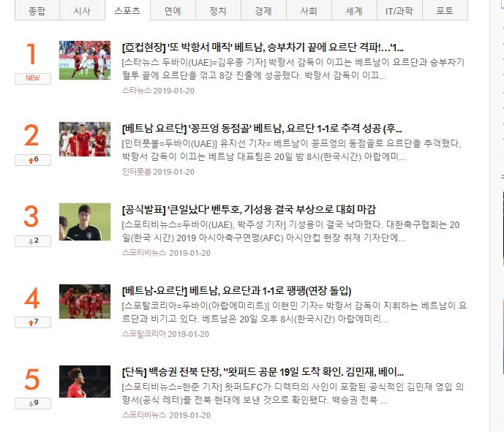The width and height of the screenshot is (504, 432).
Task: Click the 인터풋볼 source name
Action: pos(137,172)
